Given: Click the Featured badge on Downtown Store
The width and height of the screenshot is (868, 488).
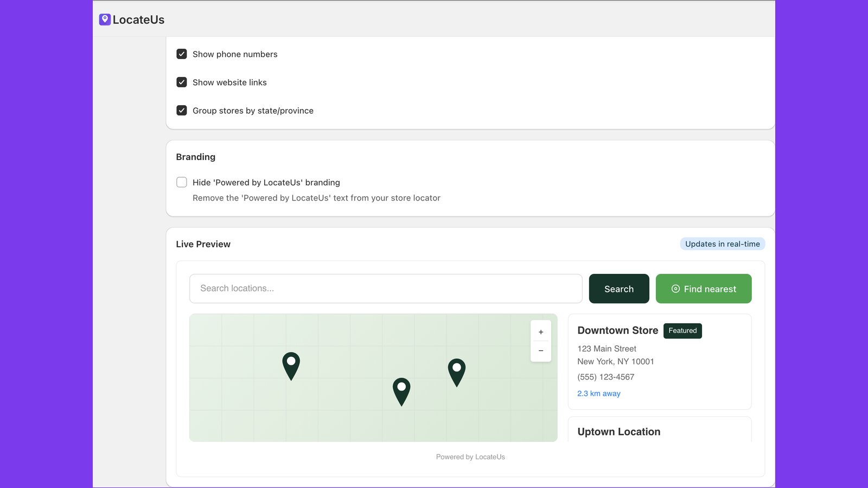Looking at the screenshot, I should click(682, 331).
